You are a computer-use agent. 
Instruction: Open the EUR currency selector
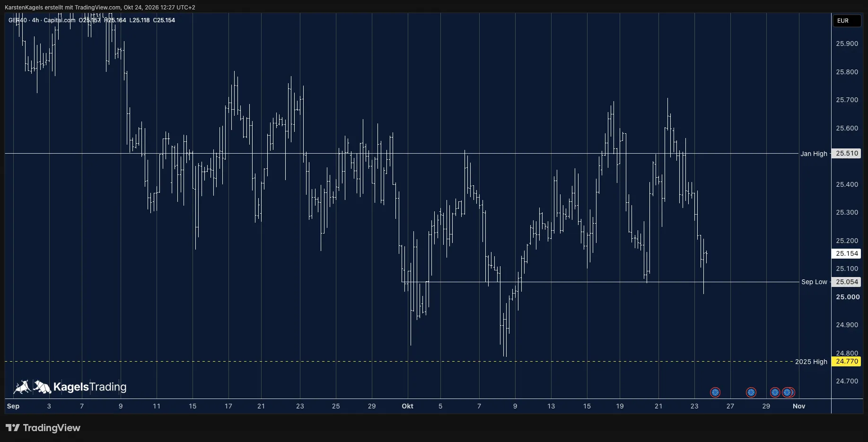point(846,21)
